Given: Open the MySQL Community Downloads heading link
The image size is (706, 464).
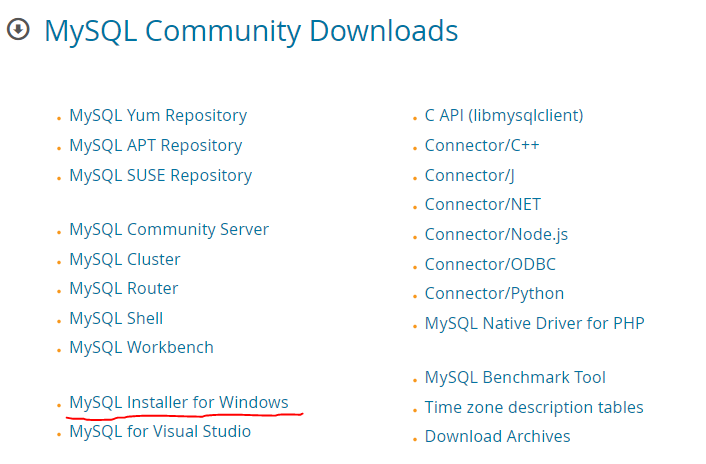Looking at the screenshot, I should click(x=251, y=31).
